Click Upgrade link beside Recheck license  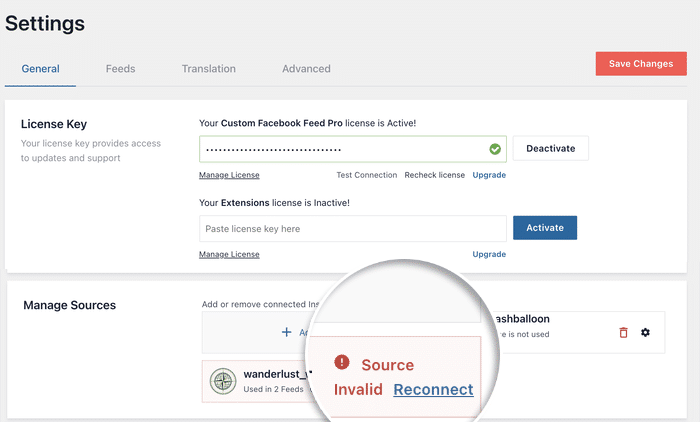click(x=489, y=175)
